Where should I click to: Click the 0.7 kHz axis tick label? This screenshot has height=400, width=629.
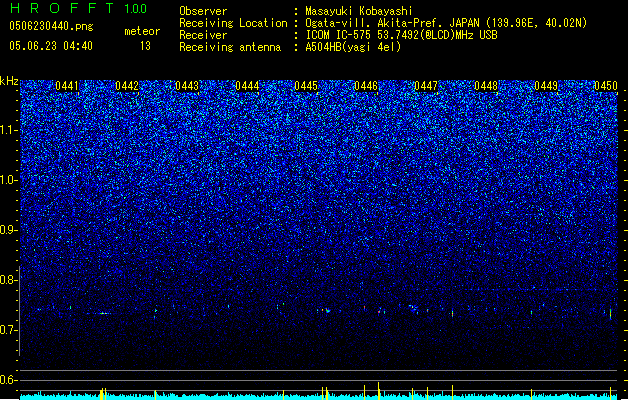click(x=9, y=330)
